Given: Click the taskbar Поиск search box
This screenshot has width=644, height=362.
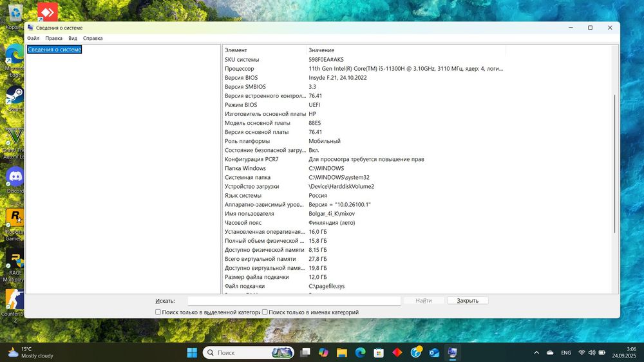Looking at the screenshot, I should pos(248,352).
